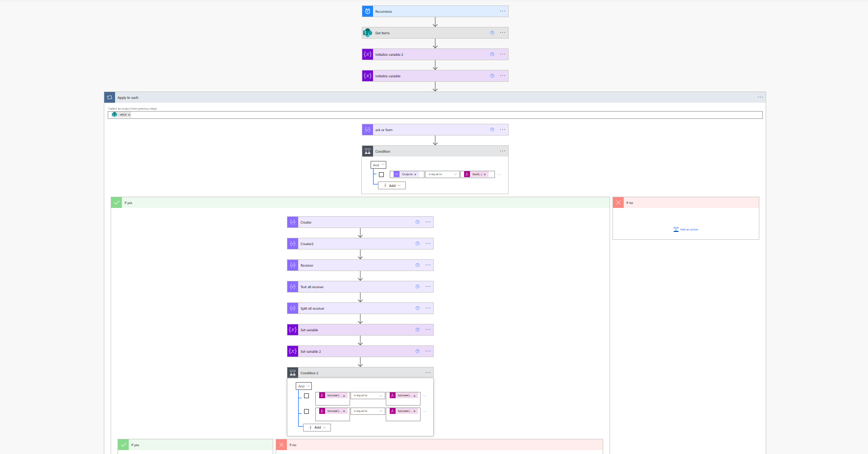Open help for Initialize variable 2
The image size is (868, 454).
492,54
